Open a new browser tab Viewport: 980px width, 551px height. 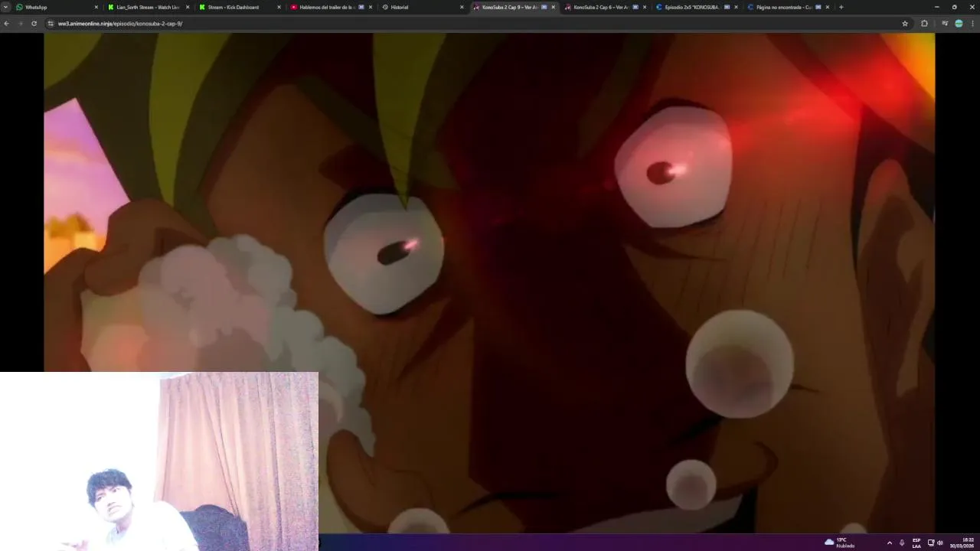click(841, 7)
